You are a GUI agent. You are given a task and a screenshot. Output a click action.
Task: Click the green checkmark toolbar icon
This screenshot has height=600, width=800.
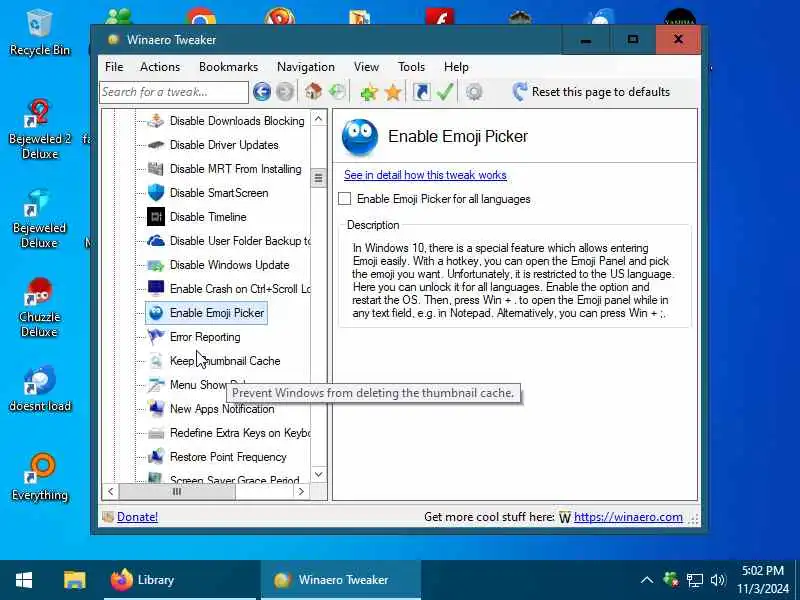point(445,92)
